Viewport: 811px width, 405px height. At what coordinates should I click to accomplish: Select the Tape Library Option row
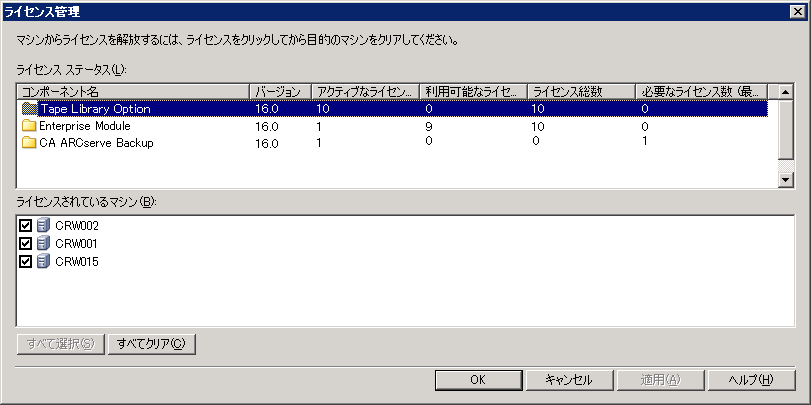[393, 109]
